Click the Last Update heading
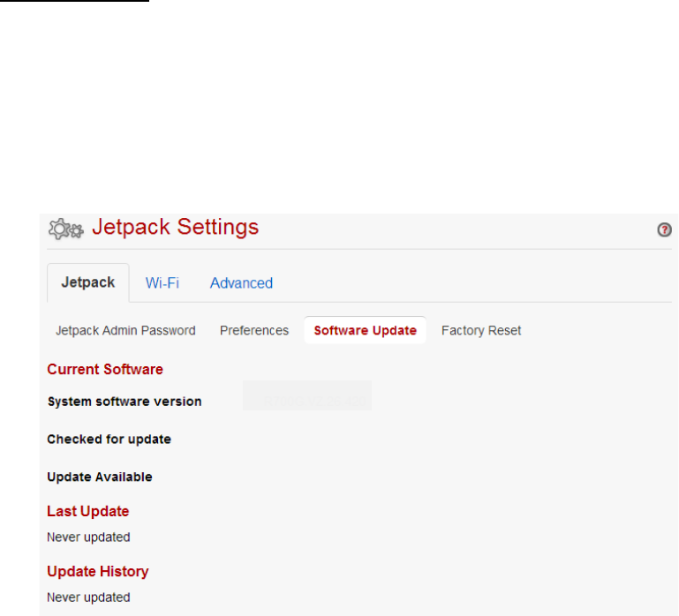Image resolution: width=679 pixels, height=616 pixels. [x=88, y=511]
